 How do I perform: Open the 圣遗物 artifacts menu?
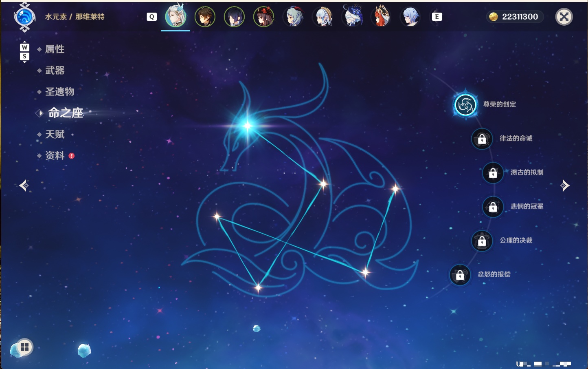(x=59, y=92)
